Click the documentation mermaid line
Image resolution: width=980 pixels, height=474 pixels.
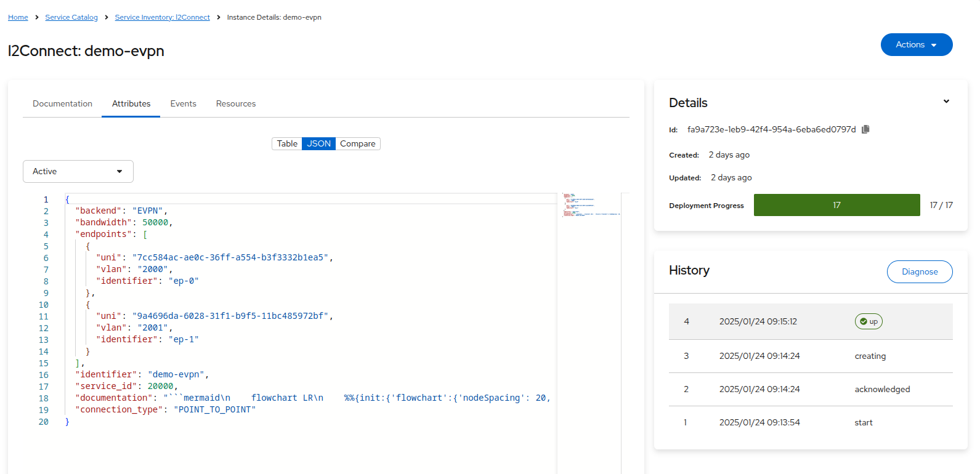tap(313, 398)
